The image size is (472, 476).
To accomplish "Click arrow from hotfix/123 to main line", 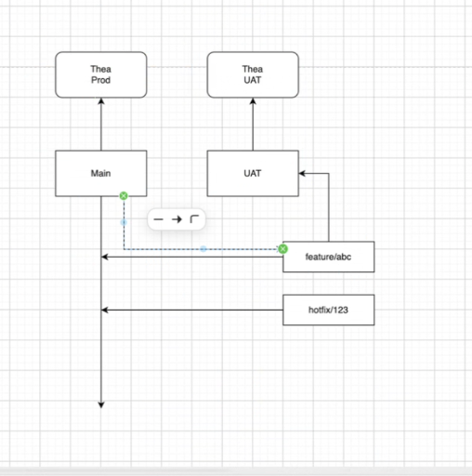I will 192,310.
